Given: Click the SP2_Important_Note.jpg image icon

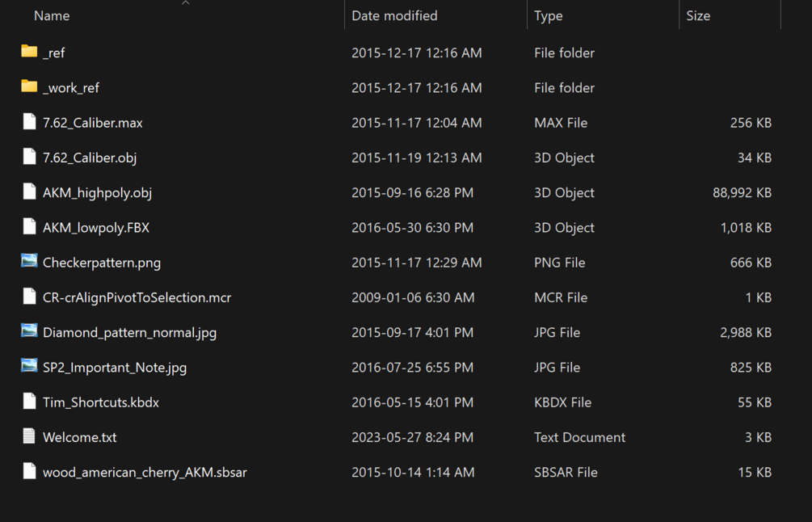Looking at the screenshot, I should pos(29,366).
